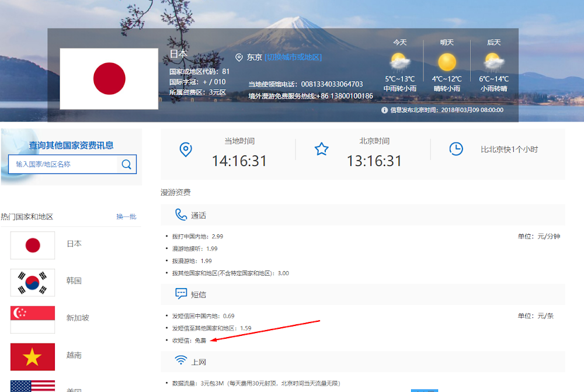Click the weather icon under 后天
Viewport: 584px width, 392px height.
[x=494, y=63]
